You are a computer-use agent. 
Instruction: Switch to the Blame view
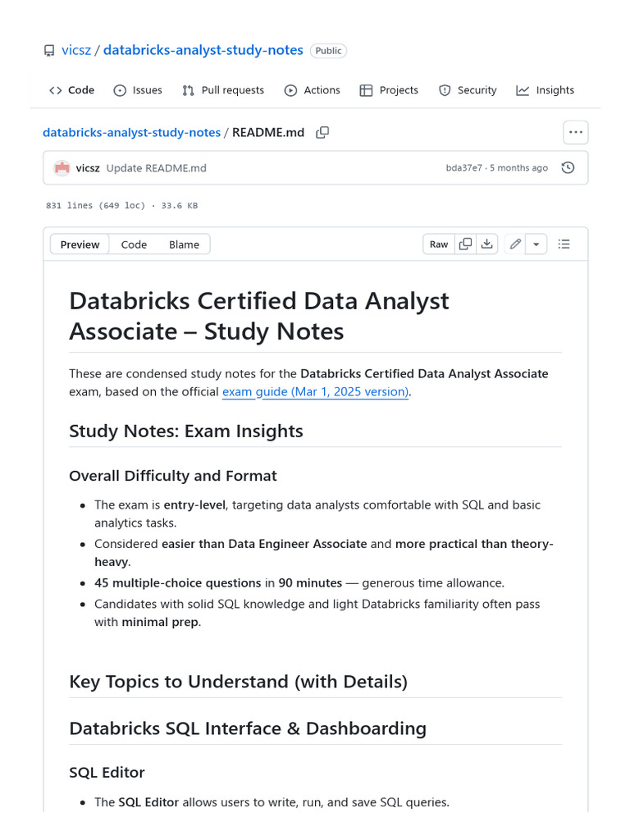click(x=184, y=244)
